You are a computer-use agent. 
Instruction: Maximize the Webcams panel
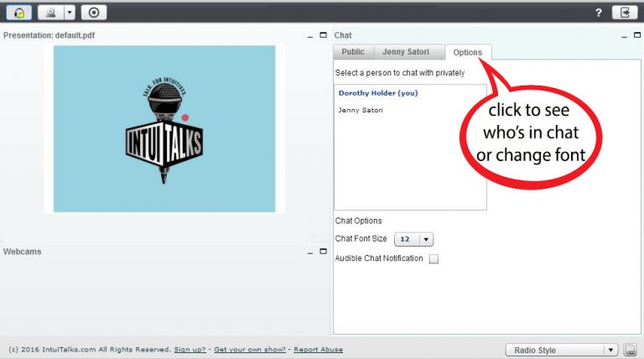[323, 251]
